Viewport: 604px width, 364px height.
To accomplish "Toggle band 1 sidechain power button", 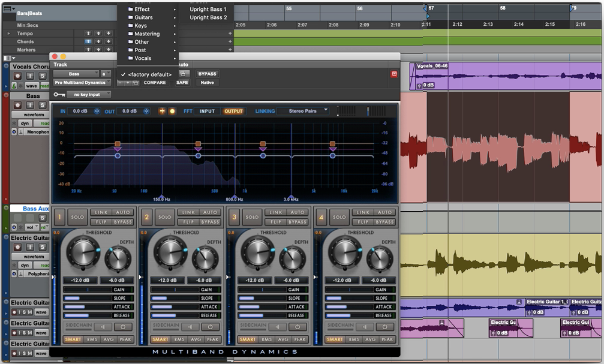I will pos(123,327).
